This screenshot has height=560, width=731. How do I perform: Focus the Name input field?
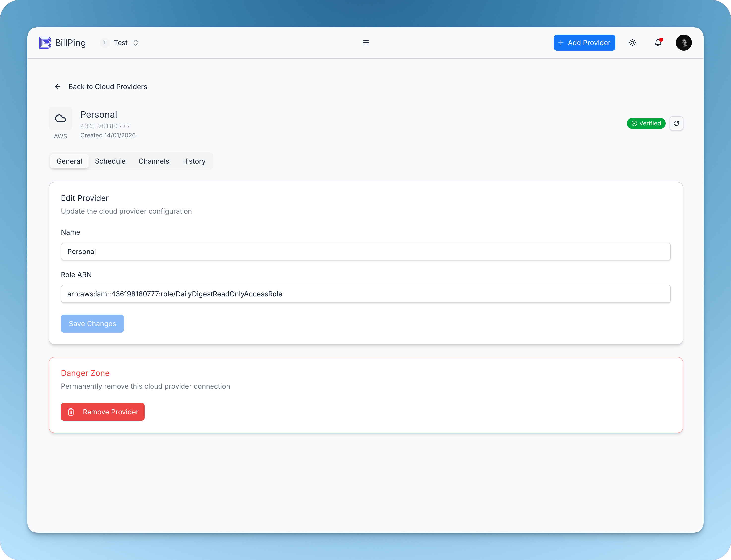pos(365,251)
